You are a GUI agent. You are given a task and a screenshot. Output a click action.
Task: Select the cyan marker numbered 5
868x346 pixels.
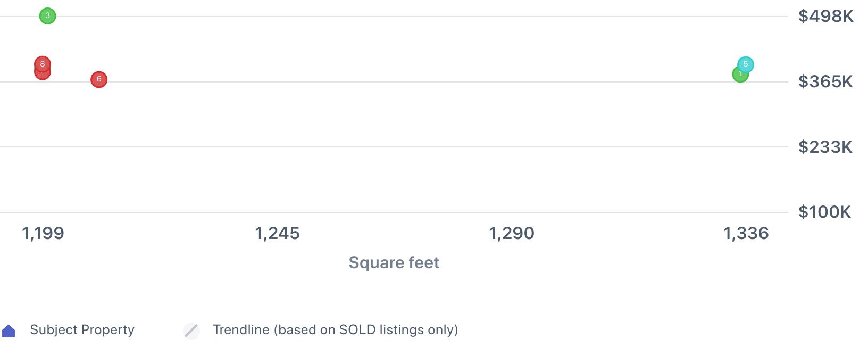click(x=746, y=64)
